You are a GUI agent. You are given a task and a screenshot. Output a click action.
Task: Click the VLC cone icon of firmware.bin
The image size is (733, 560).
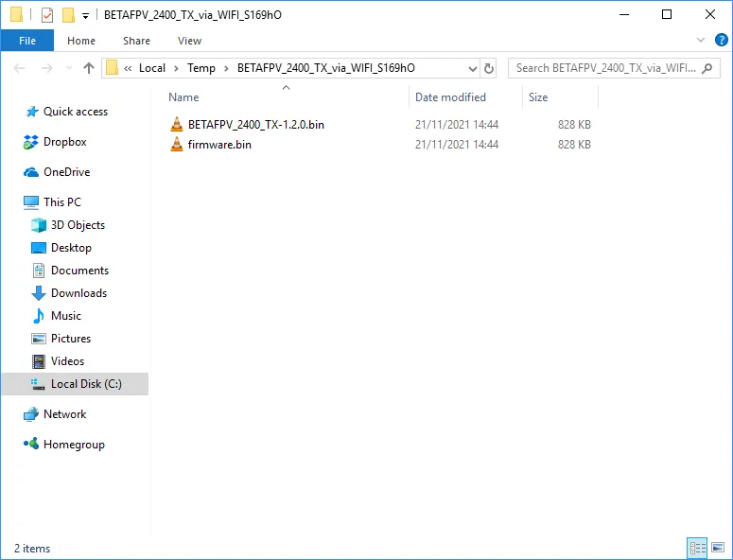tap(177, 144)
